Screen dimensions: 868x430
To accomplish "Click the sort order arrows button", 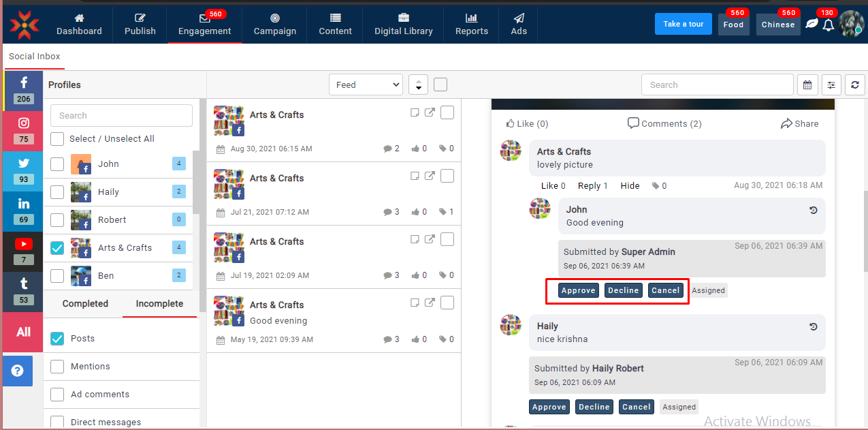I will click(418, 85).
